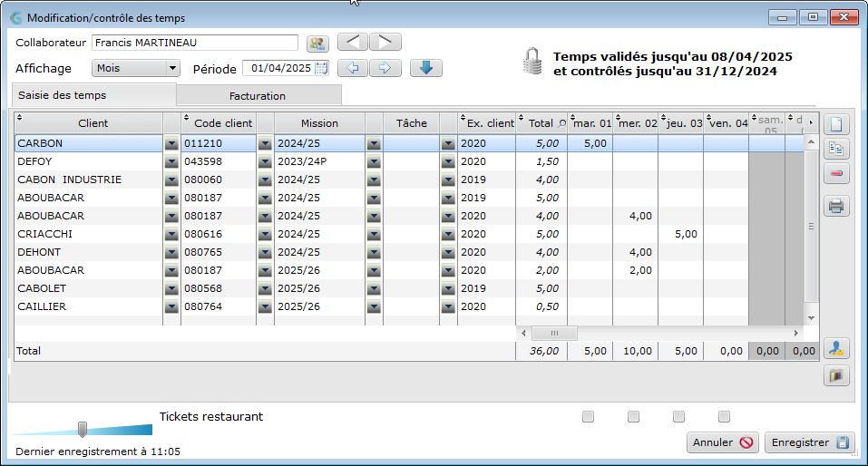
Task: Move to next period with blue right arrow
Action: click(x=385, y=68)
